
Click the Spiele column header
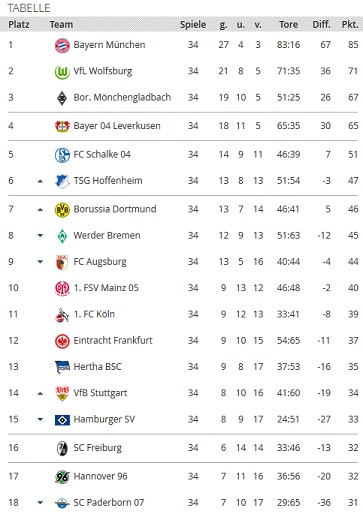tap(193, 24)
